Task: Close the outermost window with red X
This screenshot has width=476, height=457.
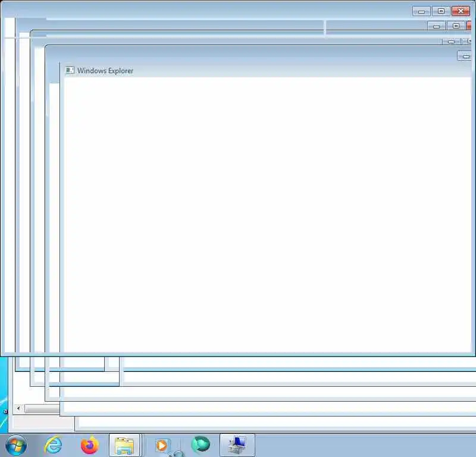Action: pyautogui.click(x=461, y=11)
